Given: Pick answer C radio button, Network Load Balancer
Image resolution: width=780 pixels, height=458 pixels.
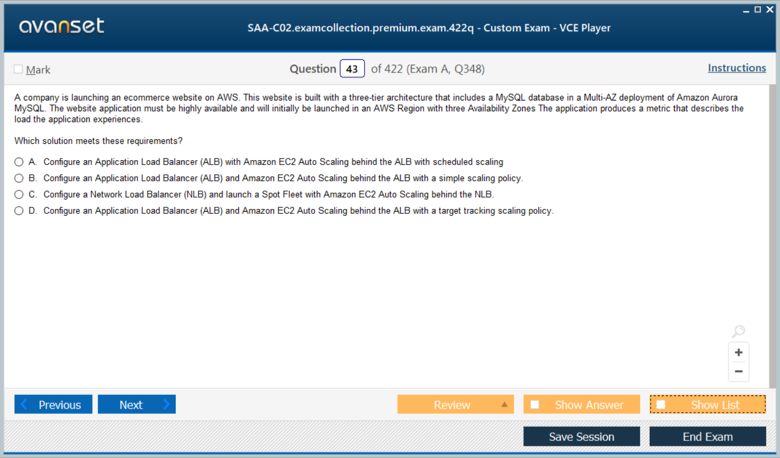Looking at the screenshot, I should (19, 194).
